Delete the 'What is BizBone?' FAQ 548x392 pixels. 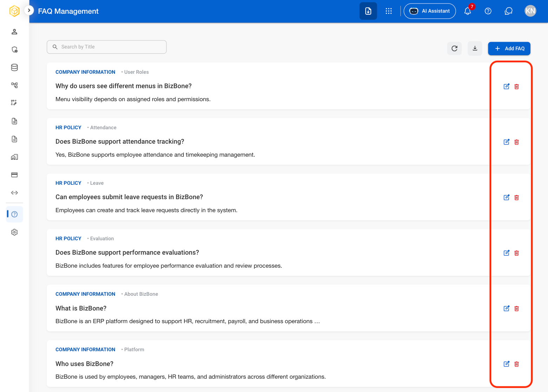point(517,308)
